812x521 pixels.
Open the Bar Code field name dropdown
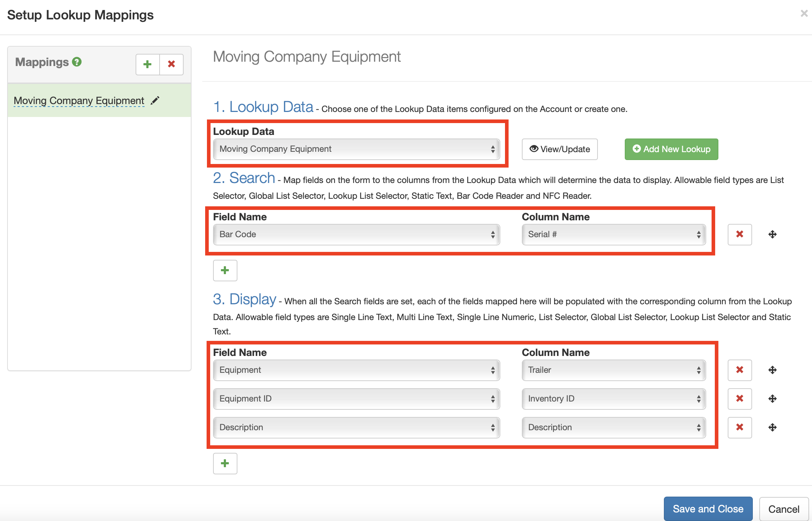point(356,235)
